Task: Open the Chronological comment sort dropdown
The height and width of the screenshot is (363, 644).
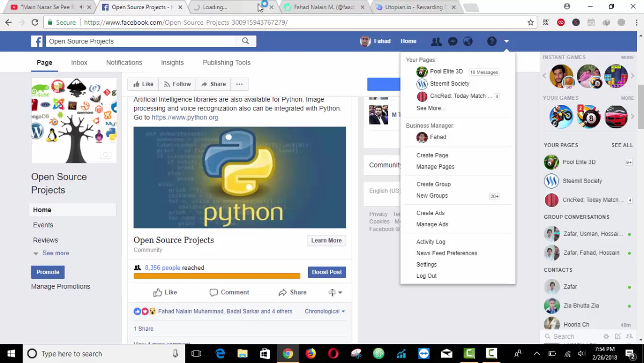Action: coord(325,311)
